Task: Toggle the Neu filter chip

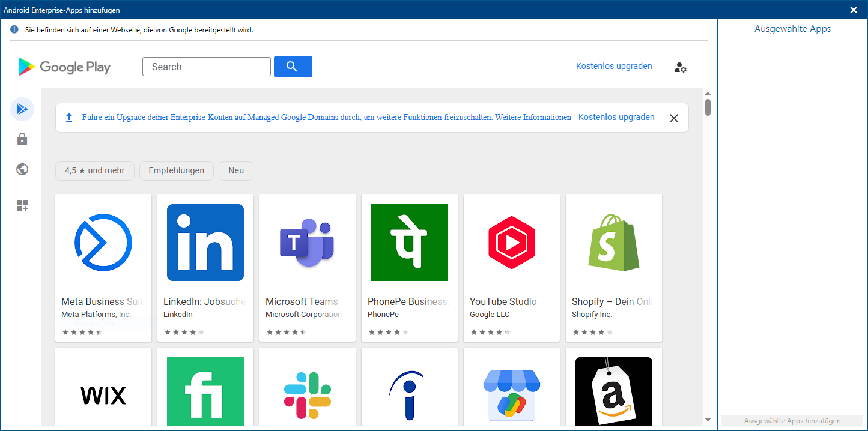Action: (x=236, y=170)
